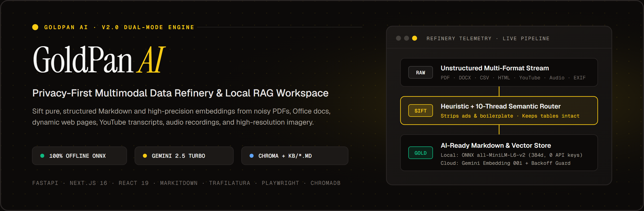Click the "GEMINI 2.5 TURBO" pill

tap(184, 156)
